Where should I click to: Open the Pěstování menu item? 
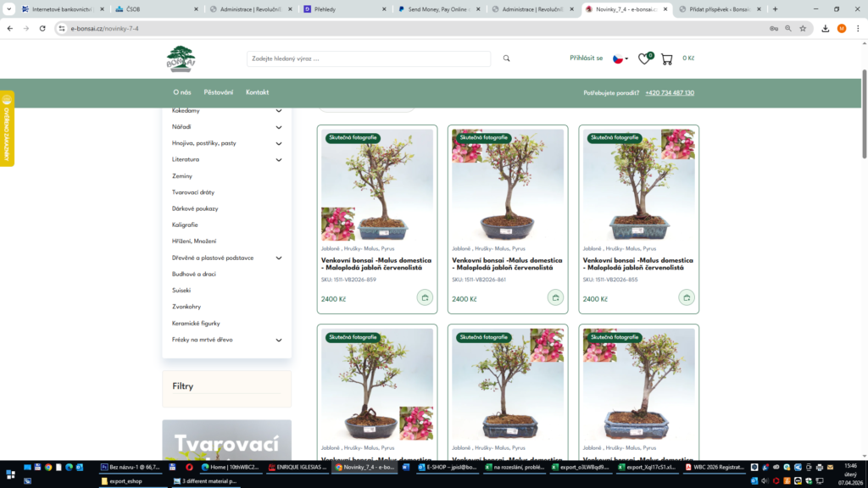(x=218, y=92)
